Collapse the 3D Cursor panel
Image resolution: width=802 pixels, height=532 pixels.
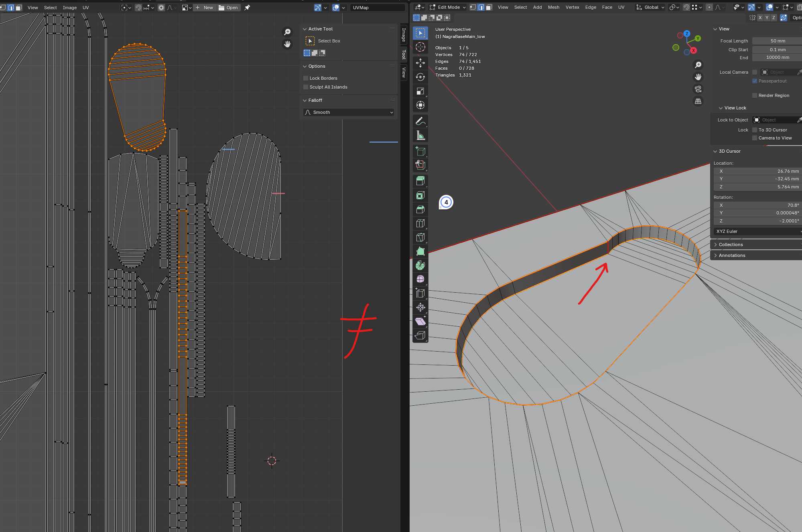point(729,151)
